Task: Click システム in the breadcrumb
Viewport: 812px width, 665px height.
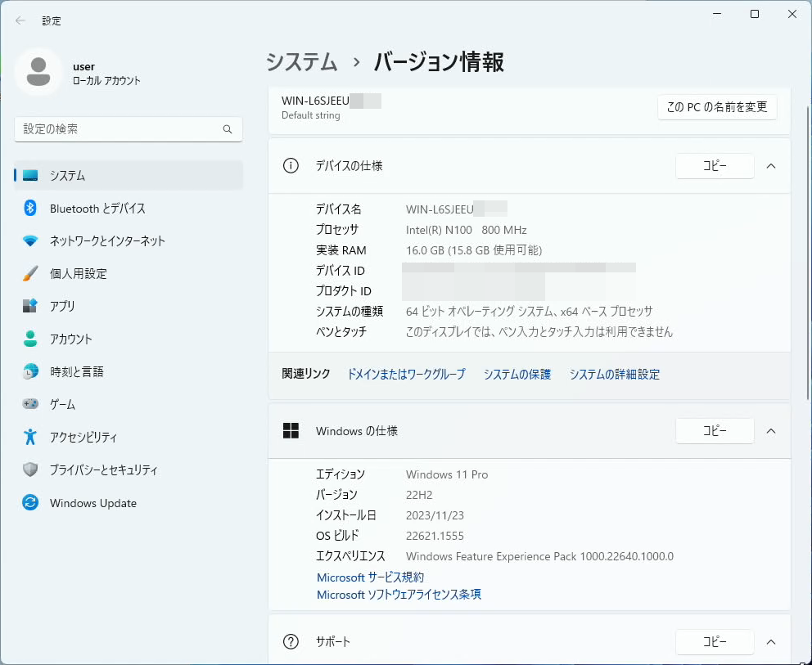Action: [302, 62]
